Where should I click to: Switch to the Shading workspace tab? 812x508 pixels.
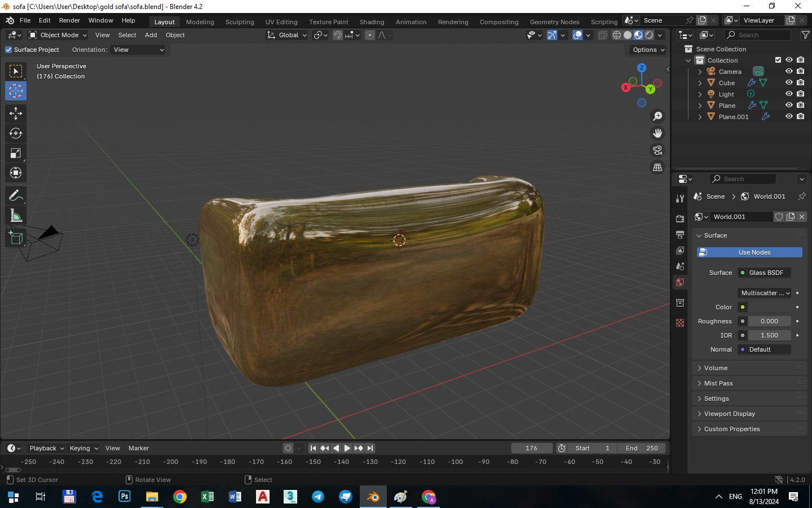click(372, 22)
